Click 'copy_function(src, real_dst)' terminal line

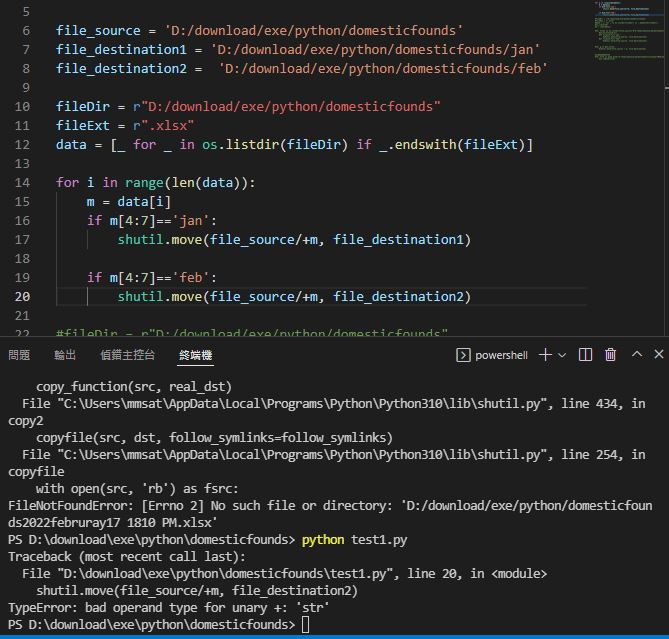pos(134,386)
